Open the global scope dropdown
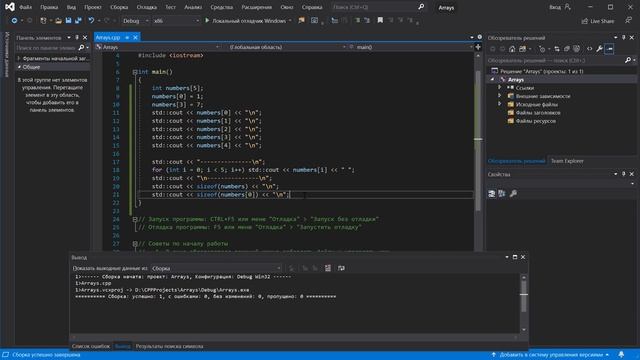640x360 pixels. pyautogui.click(x=285, y=47)
